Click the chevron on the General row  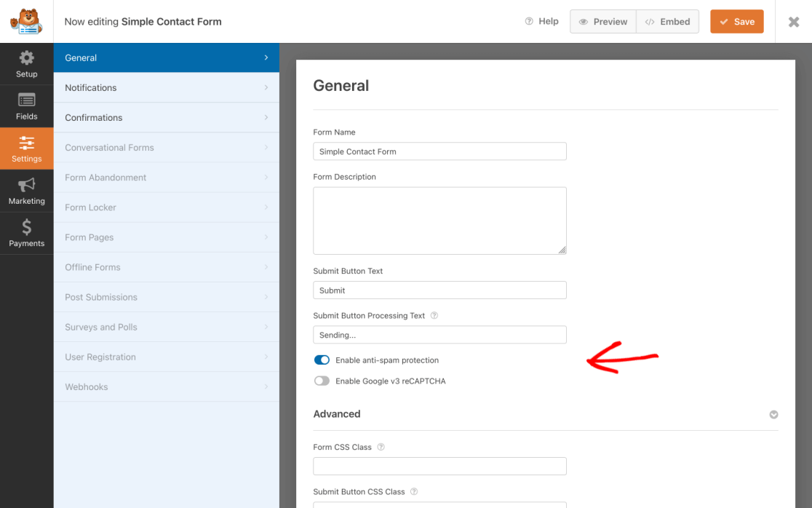tap(266, 57)
